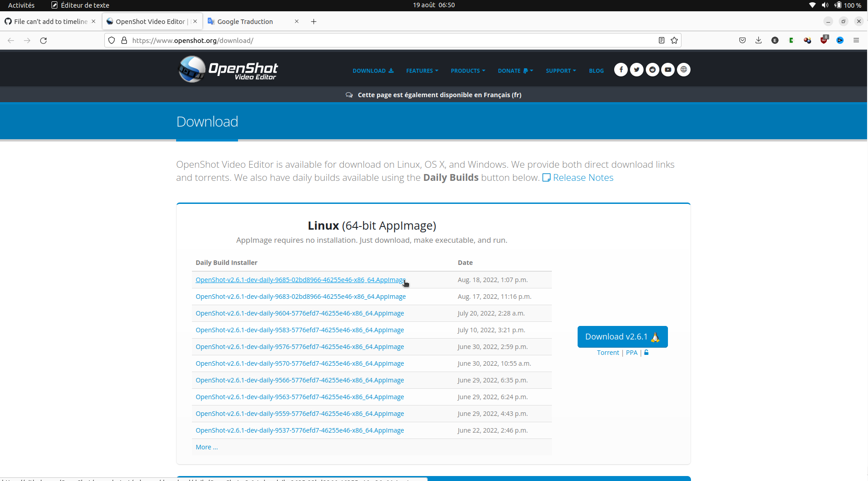868x481 pixels.
Task: Open the Reddit social icon
Action: [652, 70]
